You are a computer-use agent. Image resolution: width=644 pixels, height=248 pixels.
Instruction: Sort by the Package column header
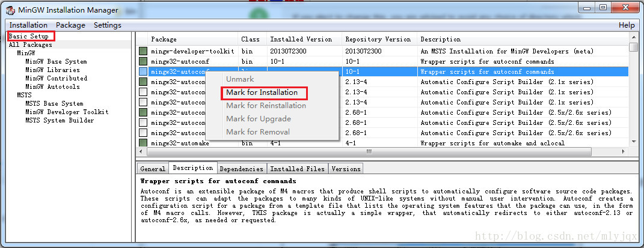click(194, 40)
